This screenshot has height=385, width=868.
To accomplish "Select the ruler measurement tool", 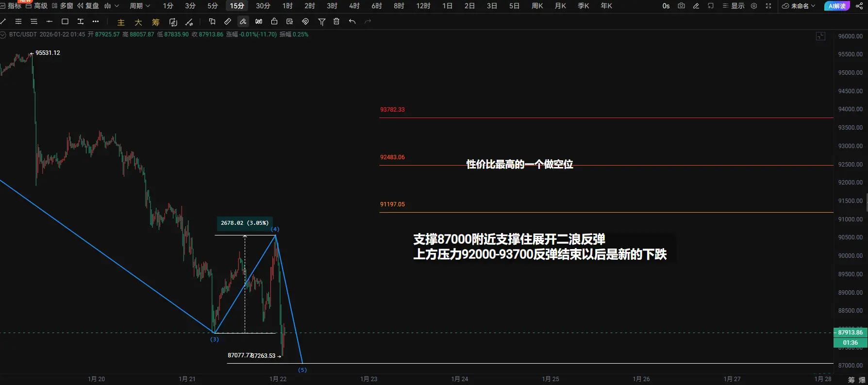I will tap(228, 21).
